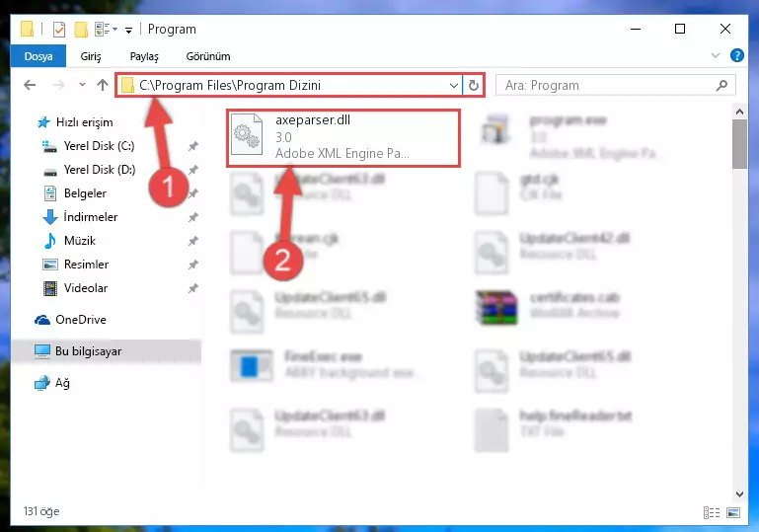Click the pin icon beside Resimler
The width and height of the screenshot is (759, 532).
click(x=193, y=265)
